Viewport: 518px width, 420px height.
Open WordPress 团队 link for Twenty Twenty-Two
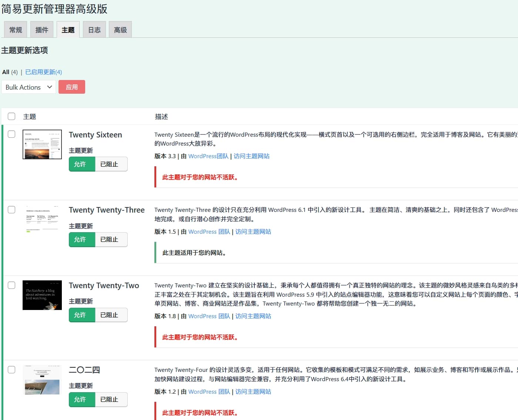coord(209,316)
